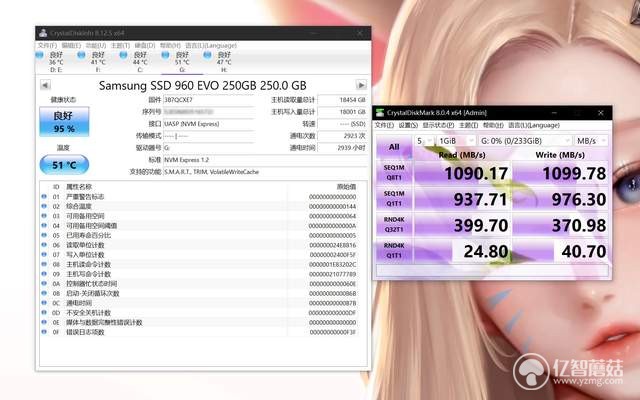Click the temperature button showing 51 °C
640x400 pixels.
[x=64, y=165]
